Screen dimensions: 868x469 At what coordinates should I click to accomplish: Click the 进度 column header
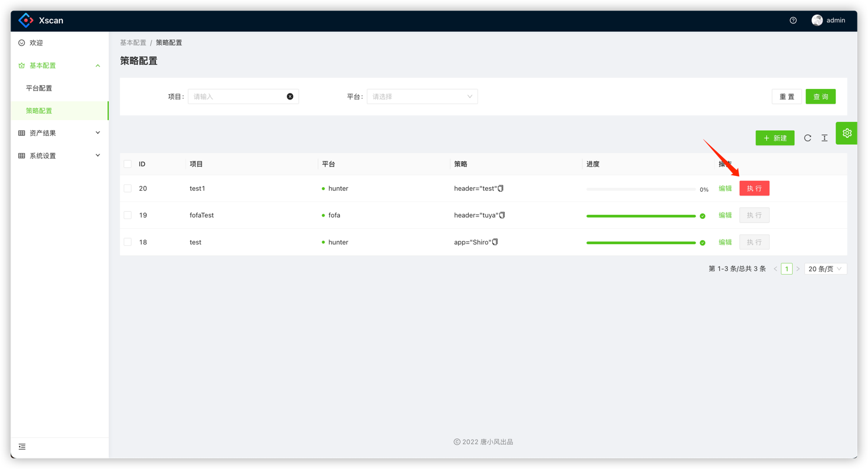593,164
